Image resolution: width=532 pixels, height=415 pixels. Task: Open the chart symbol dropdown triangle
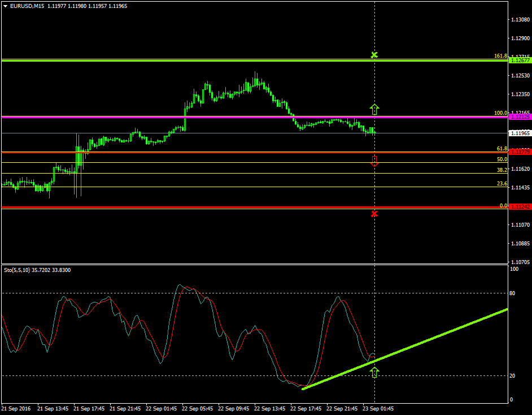click(6, 5)
